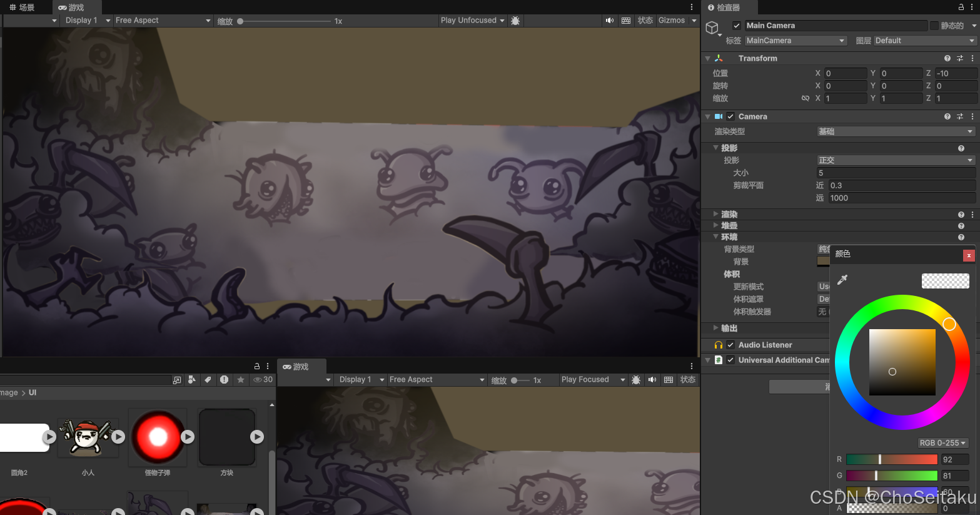Close the 颜色 color picker window
This screenshot has width=980, height=515.
point(969,255)
